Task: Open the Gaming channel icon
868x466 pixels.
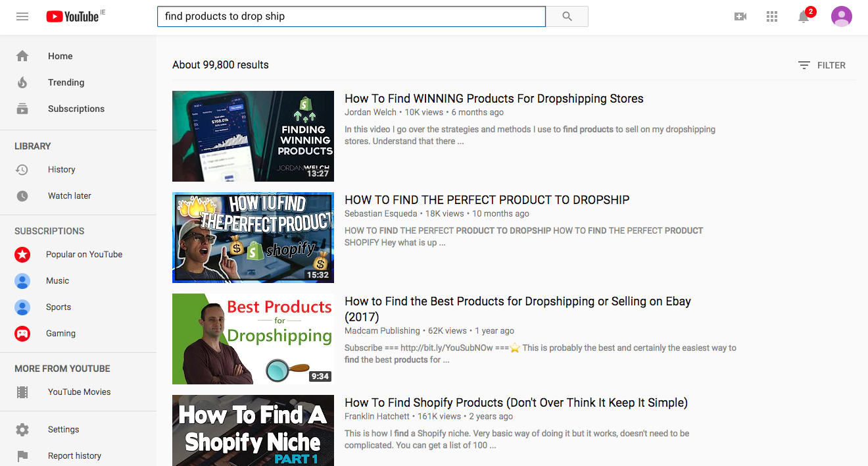Action: click(x=22, y=334)
